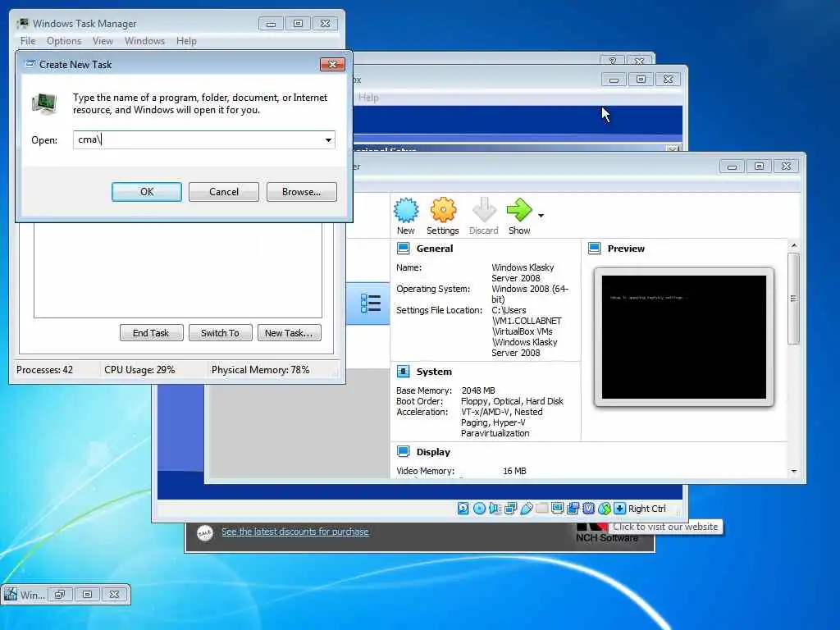Open the latest discounts for purchase link
This screenshot has width=840, height=630.
[295, 532]
